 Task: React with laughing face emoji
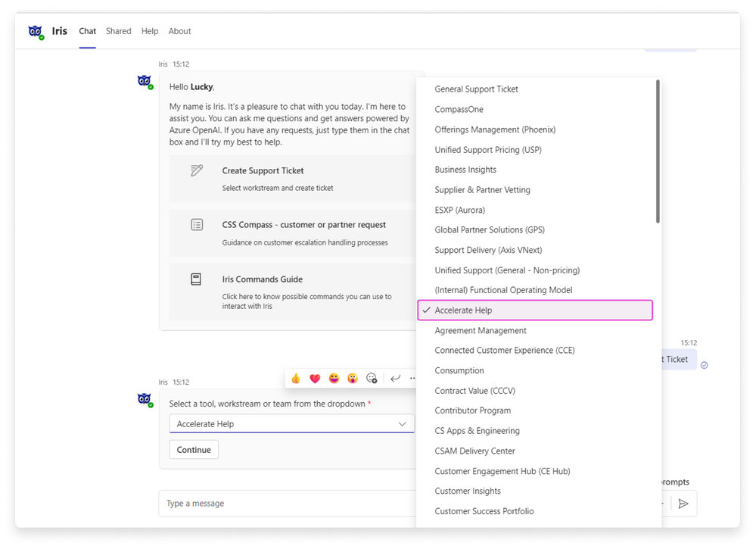coord(334,378)
